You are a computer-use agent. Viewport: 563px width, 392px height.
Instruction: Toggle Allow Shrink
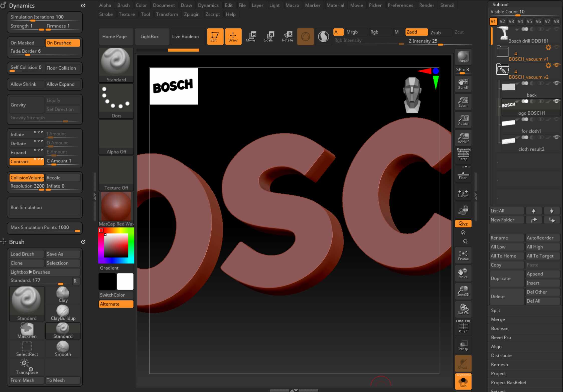27,84
